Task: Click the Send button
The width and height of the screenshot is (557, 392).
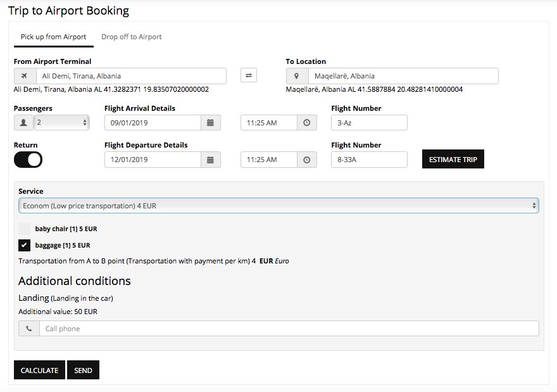Action: (84, 370)
